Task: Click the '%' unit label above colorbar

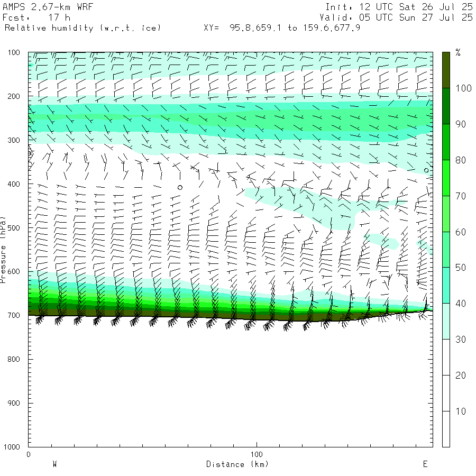Action: tap(458, 52)
